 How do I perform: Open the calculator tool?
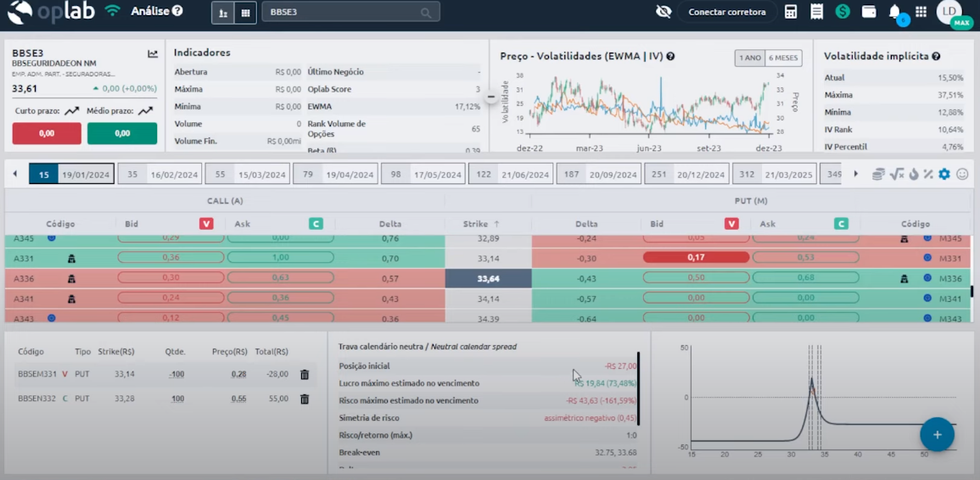[791, 12]
